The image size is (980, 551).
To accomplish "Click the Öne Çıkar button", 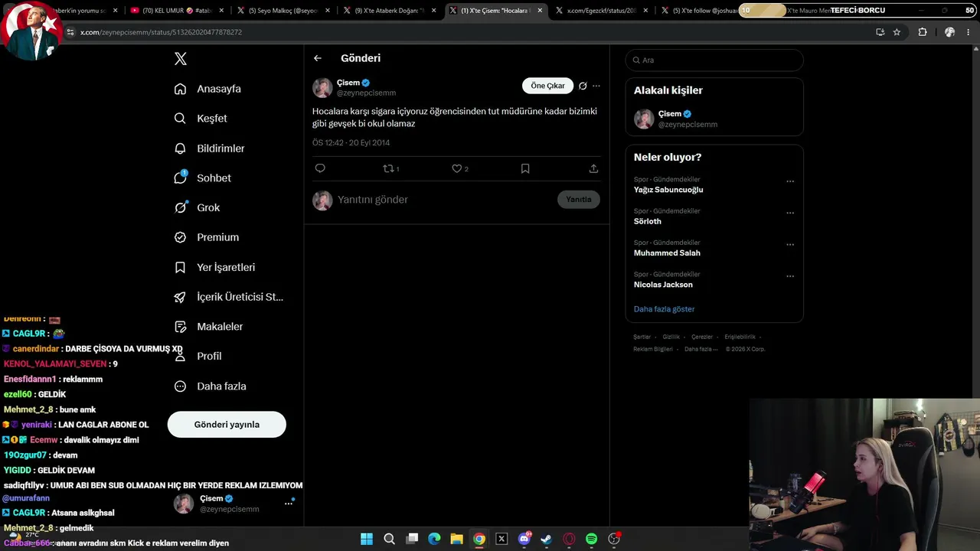I will (547, 86).
